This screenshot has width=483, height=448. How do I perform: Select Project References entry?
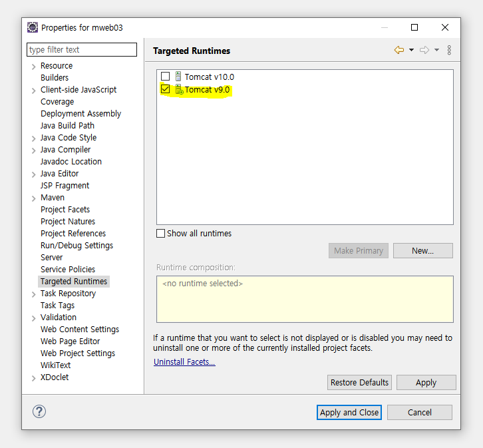click(x=73, y=234)
